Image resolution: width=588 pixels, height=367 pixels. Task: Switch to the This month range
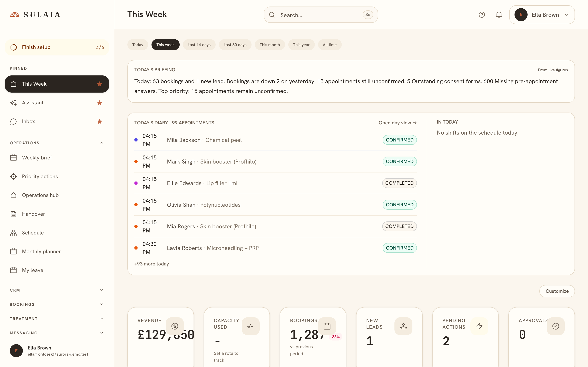[x=269, y=45]
